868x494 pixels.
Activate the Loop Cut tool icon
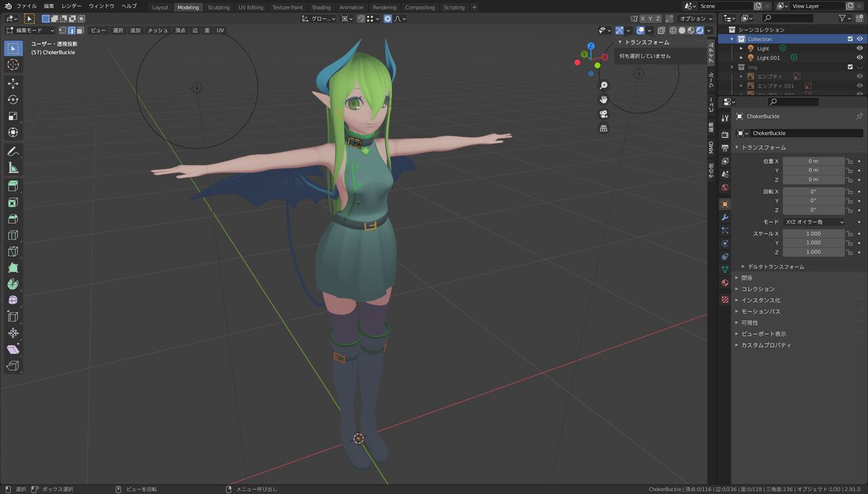tap(13, 235)
